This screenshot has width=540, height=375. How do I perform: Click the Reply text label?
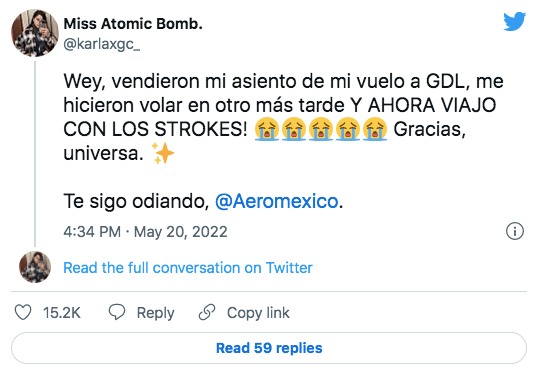(156, 313)
